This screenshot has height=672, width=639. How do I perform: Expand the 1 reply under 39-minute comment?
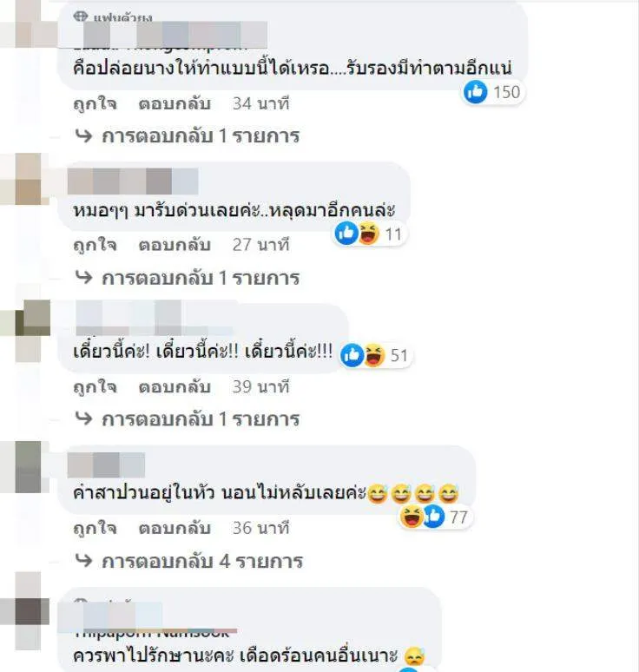[x=188, y=419]
